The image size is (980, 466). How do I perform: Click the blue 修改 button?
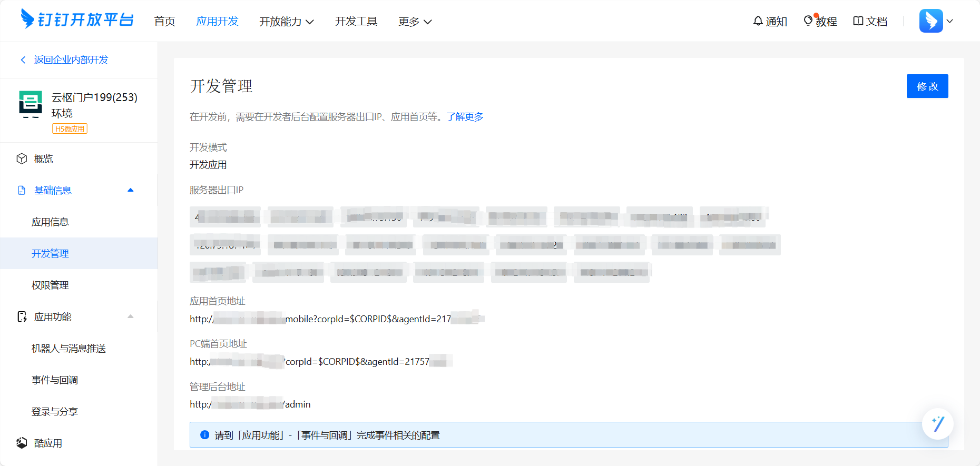[927, 86]
